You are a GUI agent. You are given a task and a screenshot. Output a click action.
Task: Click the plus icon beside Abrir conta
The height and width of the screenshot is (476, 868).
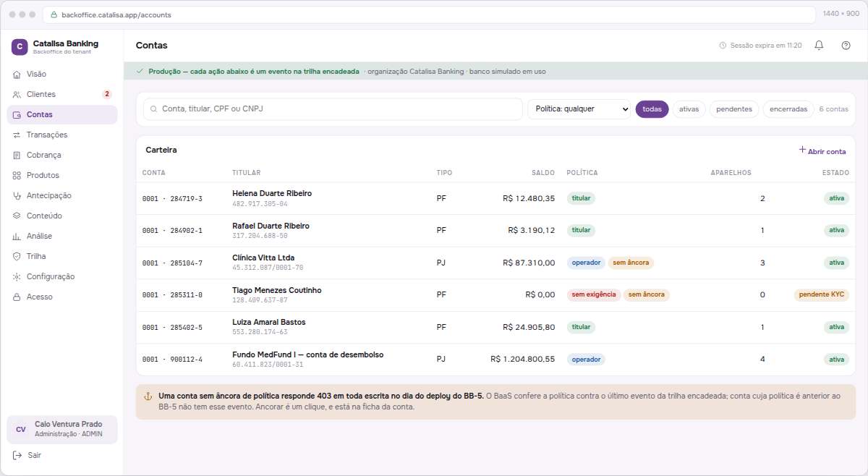[x=802, y=150]
